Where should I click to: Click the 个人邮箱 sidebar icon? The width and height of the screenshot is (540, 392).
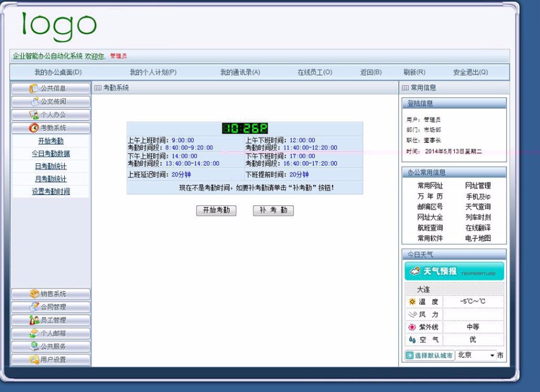coord(34,333)
